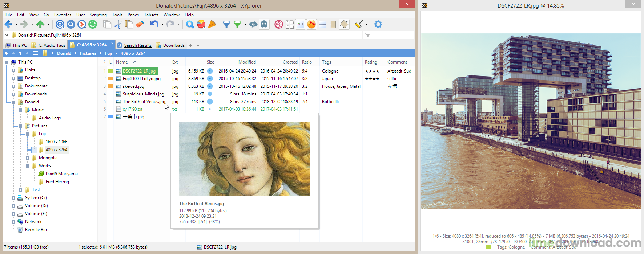The height and width of the screenshot is (254, 644).
Task: Open Find Files with the magnifier icon
Action: pos(190,24)
